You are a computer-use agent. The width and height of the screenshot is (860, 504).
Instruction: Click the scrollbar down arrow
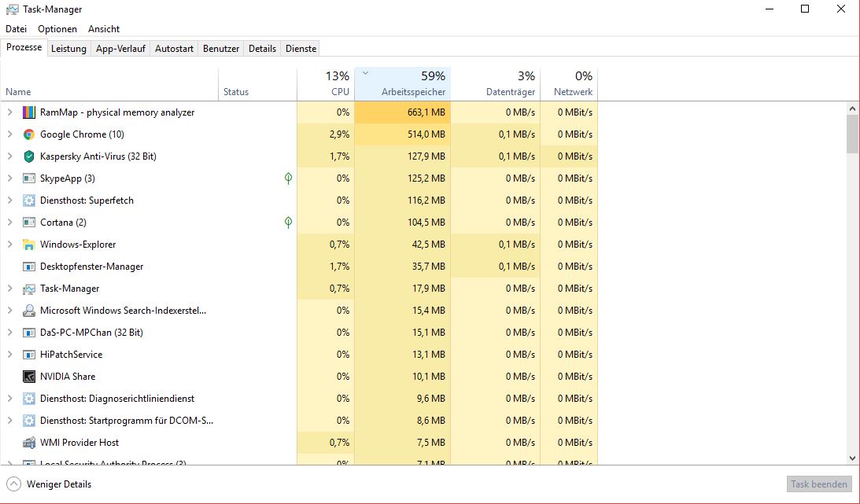(852, 458)
